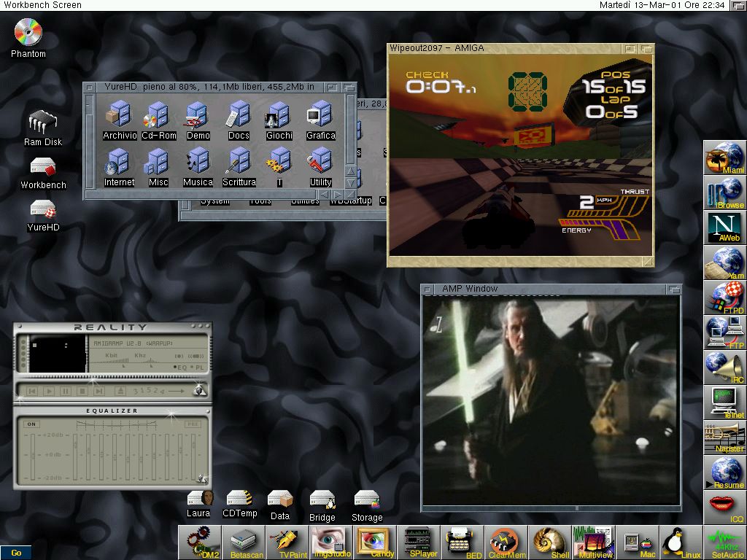The height and width of the screenshot is (560, 747).
Task: Toggle the equalizer ON button
Action: click(x=31, y=424)
